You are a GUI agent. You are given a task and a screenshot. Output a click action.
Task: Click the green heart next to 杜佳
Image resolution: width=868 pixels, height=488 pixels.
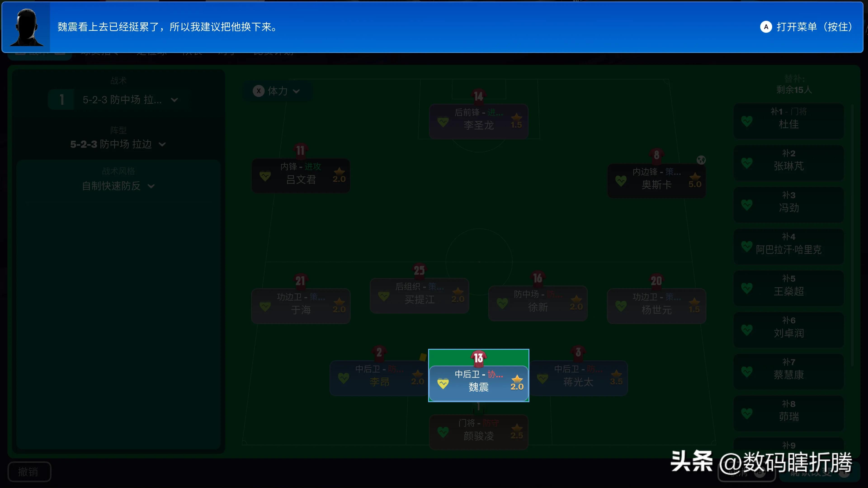coord(747,121)
